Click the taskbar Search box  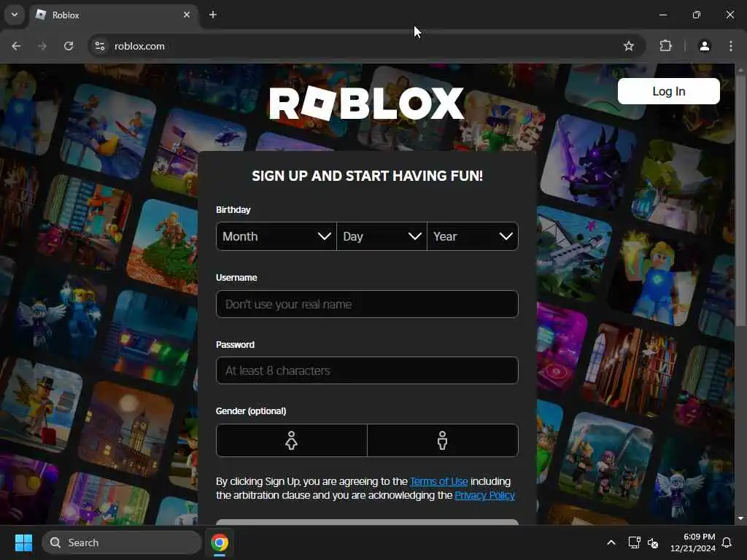tap(122, 542)
